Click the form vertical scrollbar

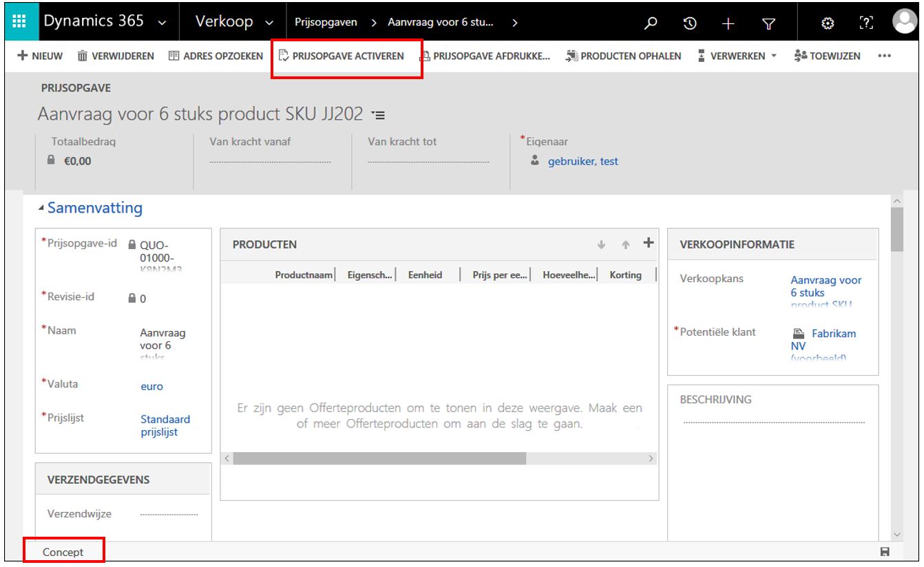pyautogui.click(x=896, y=231)
